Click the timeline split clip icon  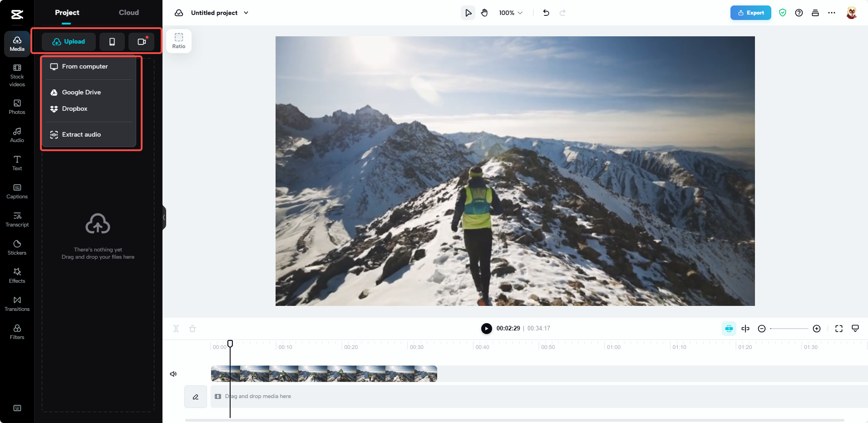(176, 329)
